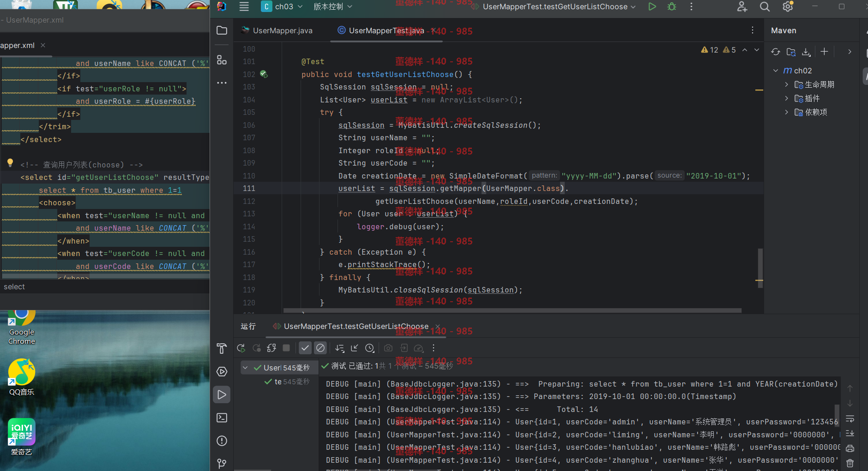
Task: Select UserMapperTest.java tab
Action: [386, 30]
